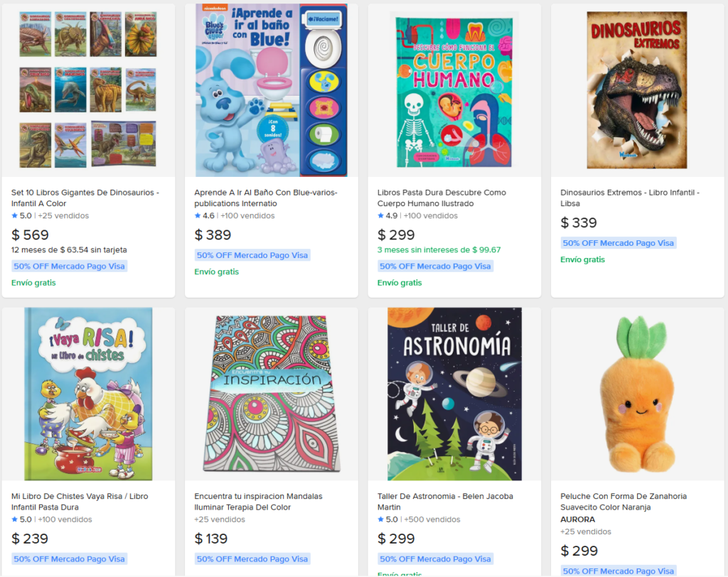Open the dinosaur 10-book set cover image

point(88,90)
